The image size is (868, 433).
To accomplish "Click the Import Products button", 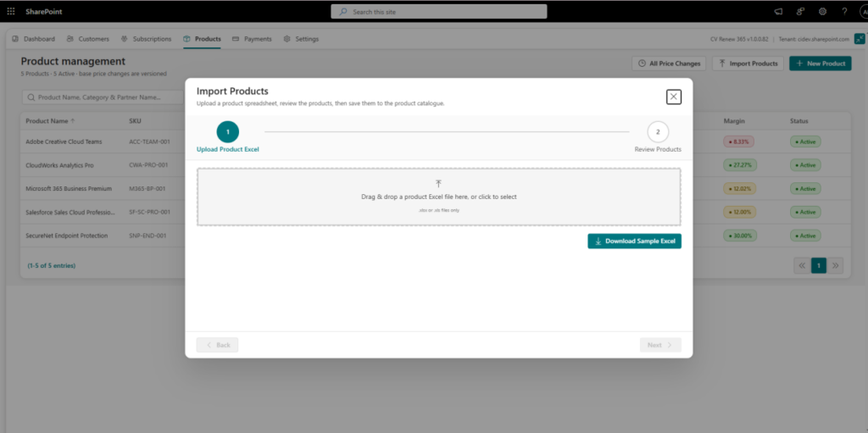I will 748,64.
